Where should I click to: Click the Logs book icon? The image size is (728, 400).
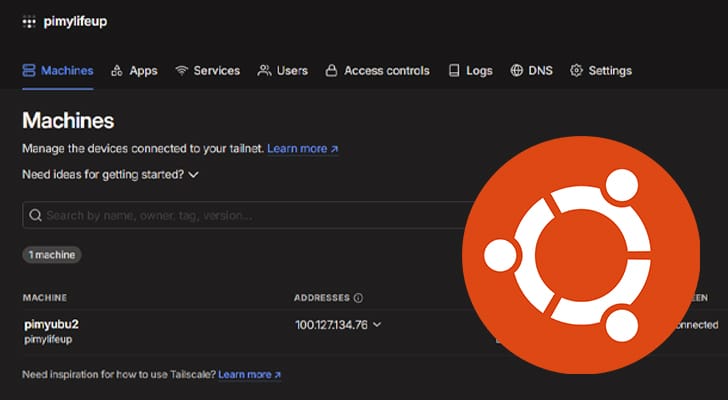454,71
